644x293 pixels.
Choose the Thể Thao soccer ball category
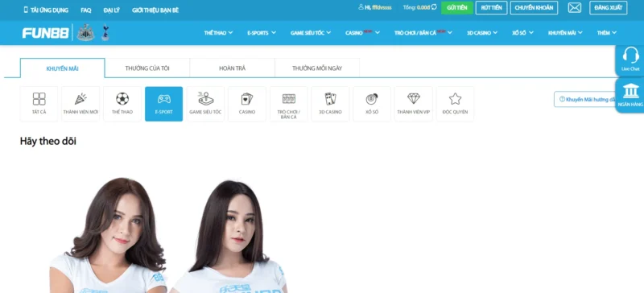[x=122, y=104]
